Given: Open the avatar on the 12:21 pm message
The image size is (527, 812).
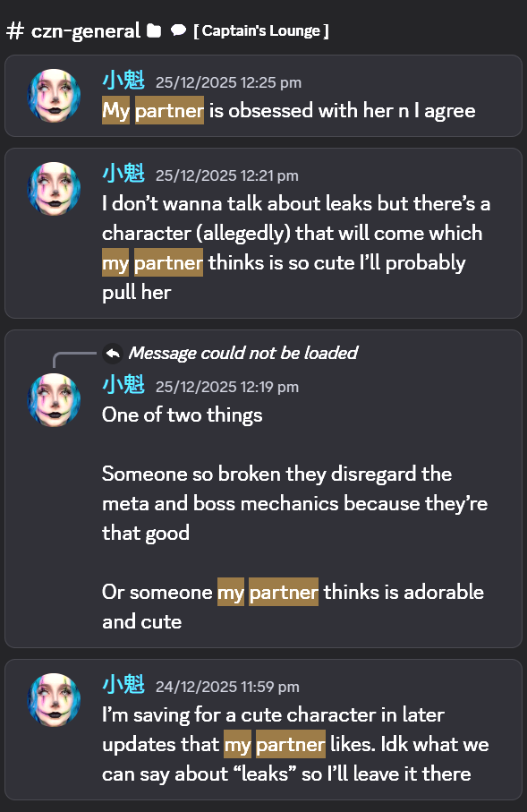Looking at the screenshot, I should point(54,189).
